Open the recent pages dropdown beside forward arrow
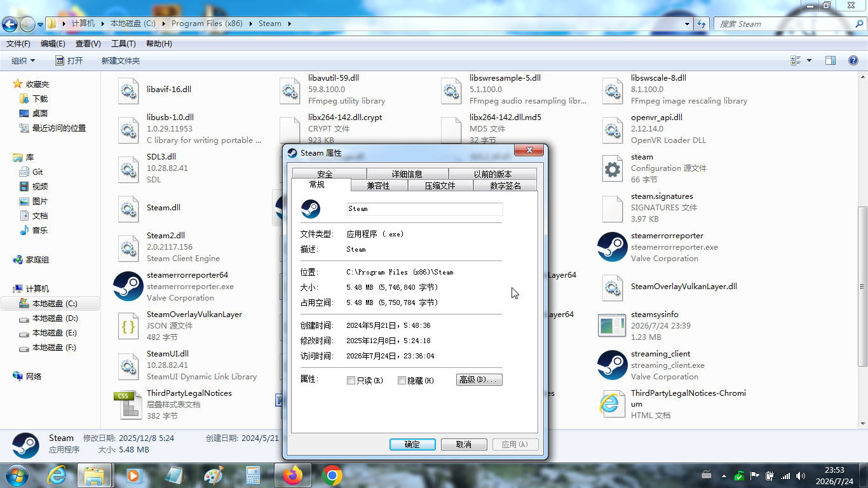The height and width of the screenshot is (488, 868). (41, 24)
